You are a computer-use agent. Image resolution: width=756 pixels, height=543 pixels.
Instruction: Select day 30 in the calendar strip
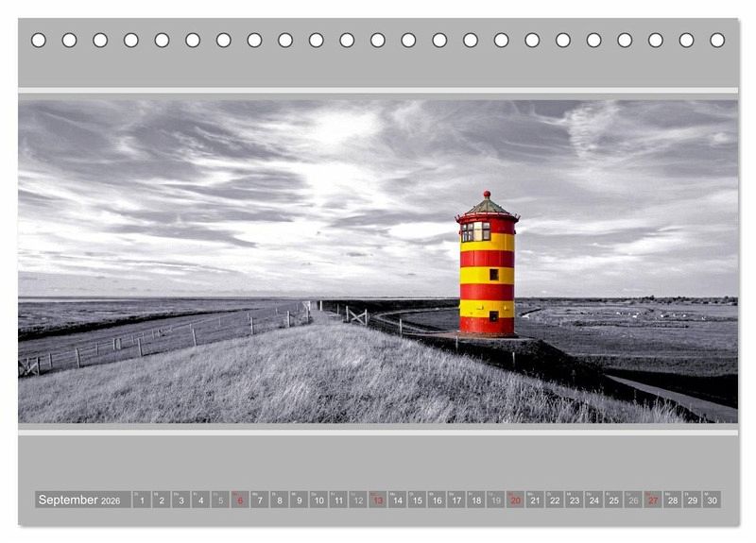[x=713, y=500]
